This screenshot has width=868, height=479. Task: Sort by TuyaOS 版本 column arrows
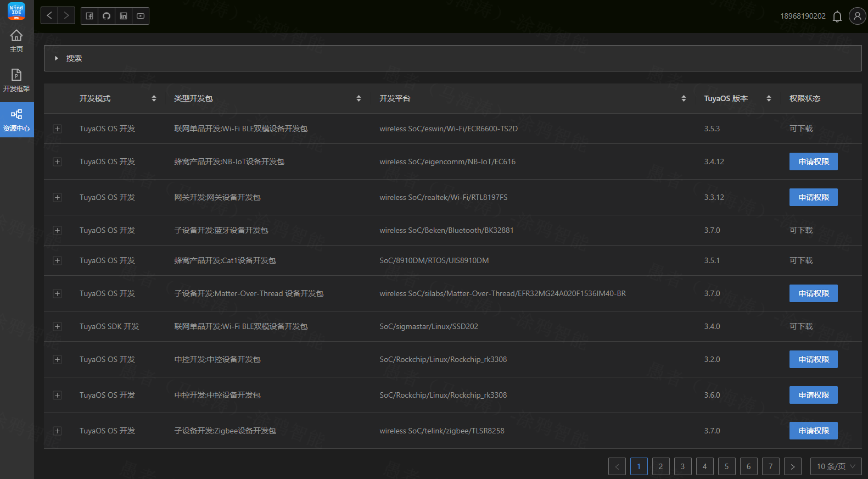(769, 98)
